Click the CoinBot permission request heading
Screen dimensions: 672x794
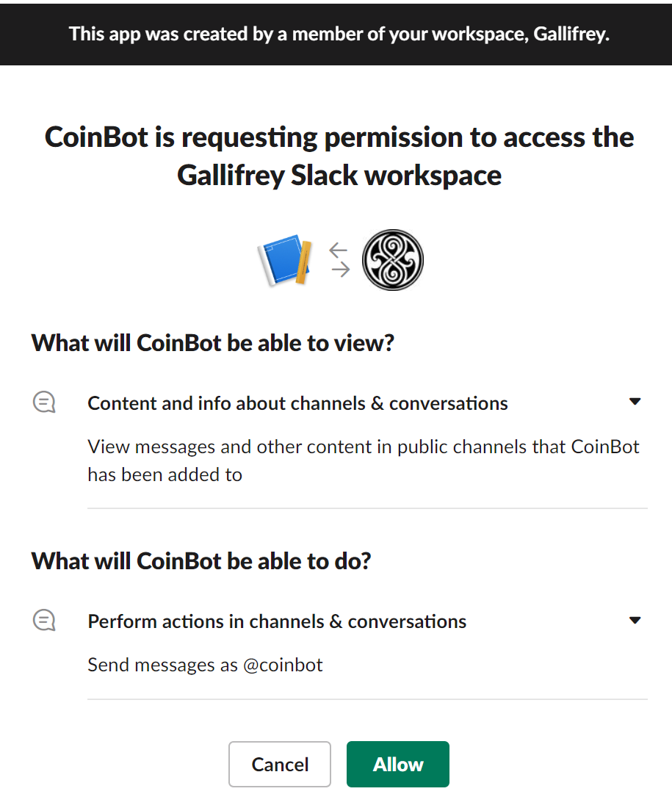pos(339,156)
